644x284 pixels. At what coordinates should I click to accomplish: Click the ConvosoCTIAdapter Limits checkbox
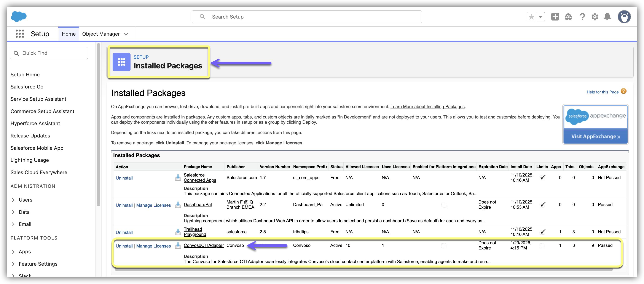click(x=542, y=246)
